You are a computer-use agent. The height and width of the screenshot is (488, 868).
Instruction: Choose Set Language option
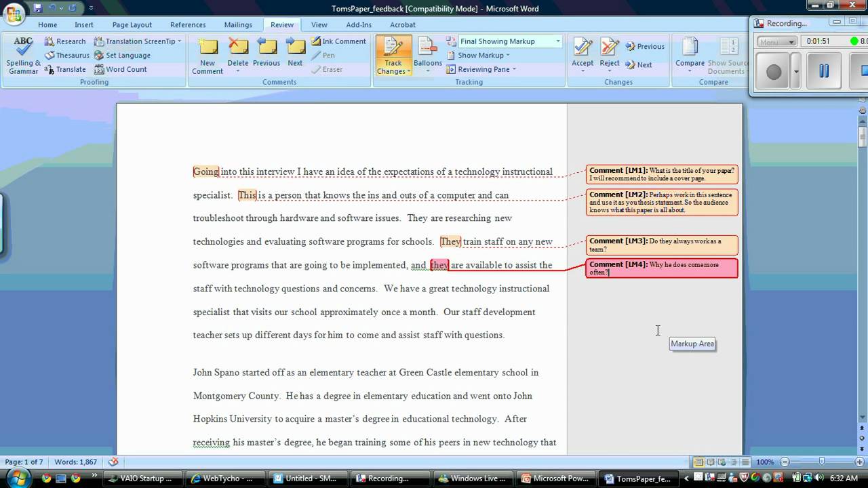tap(122, 56)
